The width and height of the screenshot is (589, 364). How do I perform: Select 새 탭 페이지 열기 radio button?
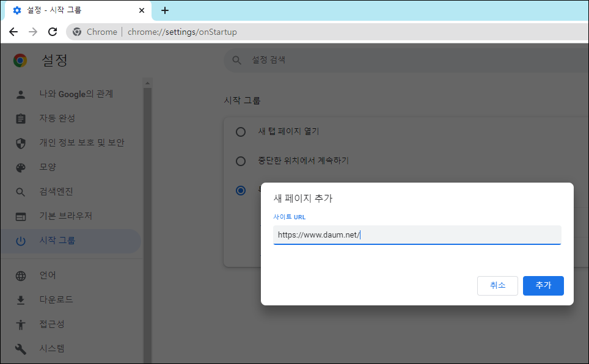(241, 132)
